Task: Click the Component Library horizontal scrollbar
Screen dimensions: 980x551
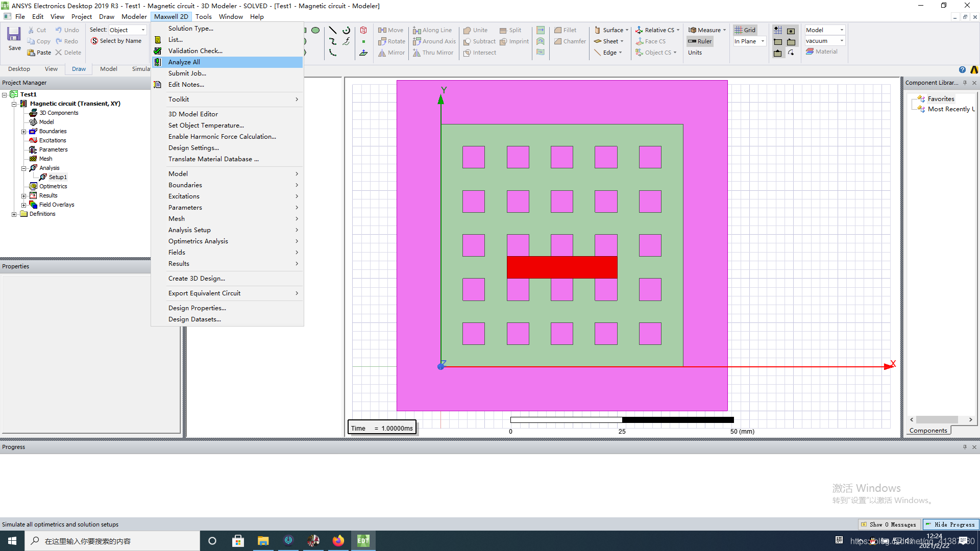Action: click(x=941, y=420)
